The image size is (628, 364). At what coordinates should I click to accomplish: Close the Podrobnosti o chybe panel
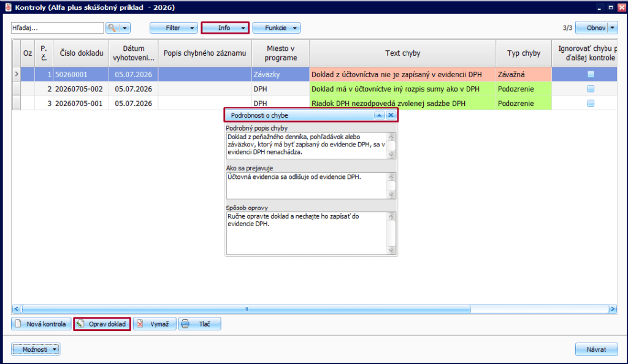pos(391,115)
